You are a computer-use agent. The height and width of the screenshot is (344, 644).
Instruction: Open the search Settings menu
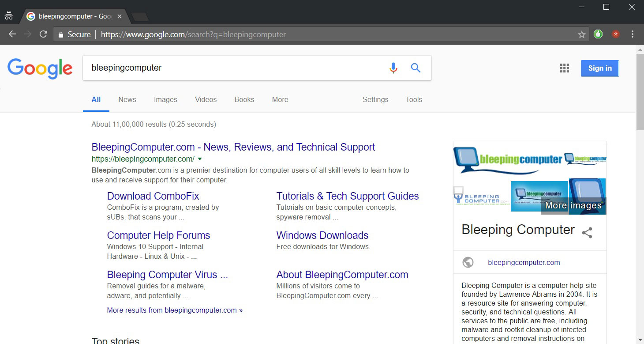point(375,99)
